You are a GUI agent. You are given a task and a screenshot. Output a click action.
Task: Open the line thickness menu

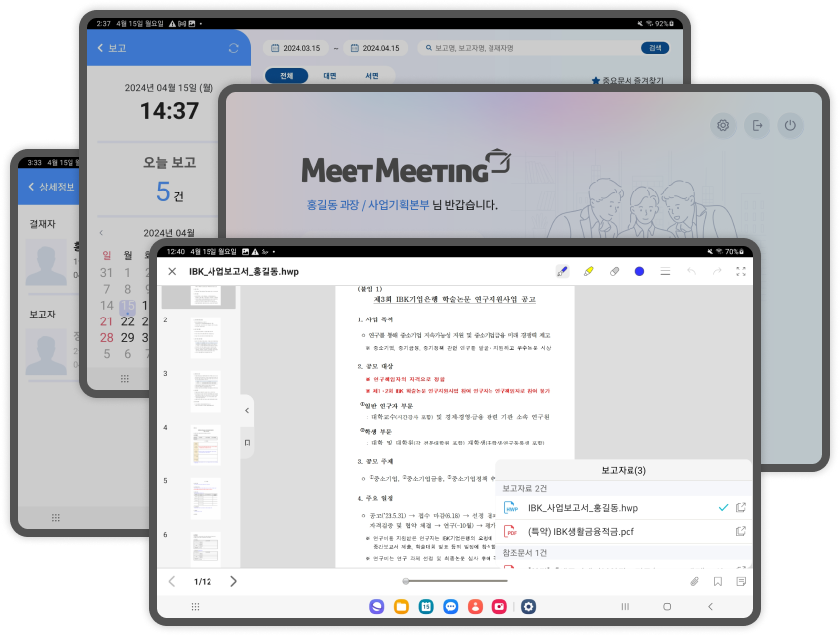[x=665, y=272]
